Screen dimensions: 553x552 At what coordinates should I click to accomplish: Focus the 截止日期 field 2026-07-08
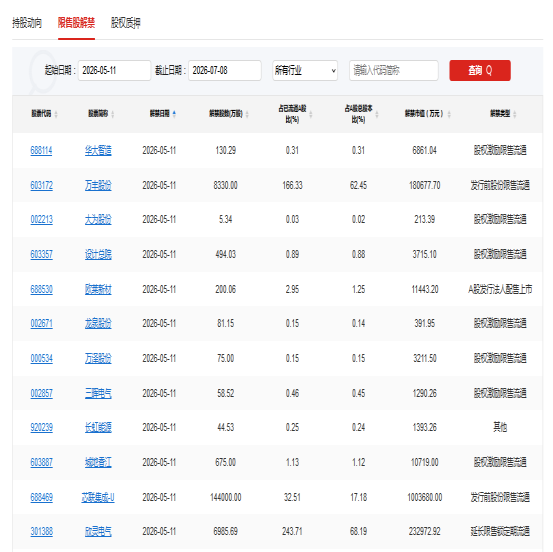pyautogui.click(x=225, y=71)
